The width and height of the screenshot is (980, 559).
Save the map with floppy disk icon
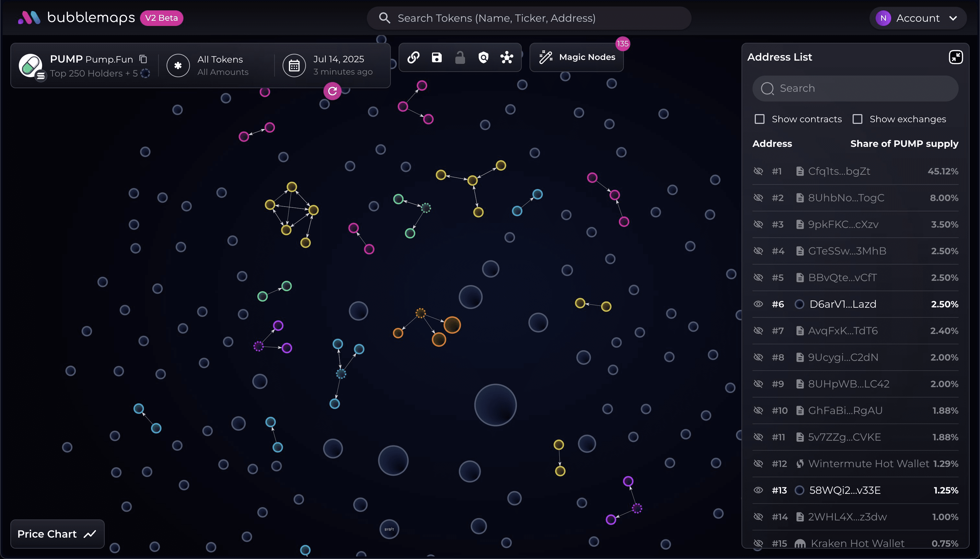(437, 58)
